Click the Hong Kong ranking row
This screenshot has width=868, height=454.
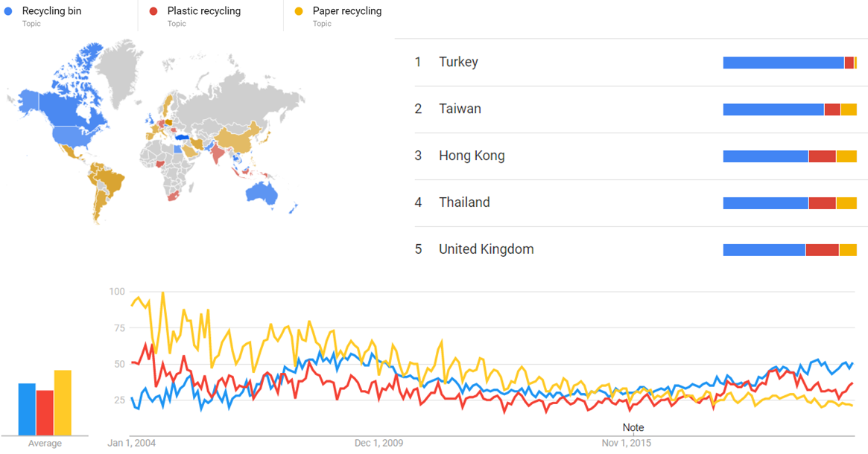[472, 156]
